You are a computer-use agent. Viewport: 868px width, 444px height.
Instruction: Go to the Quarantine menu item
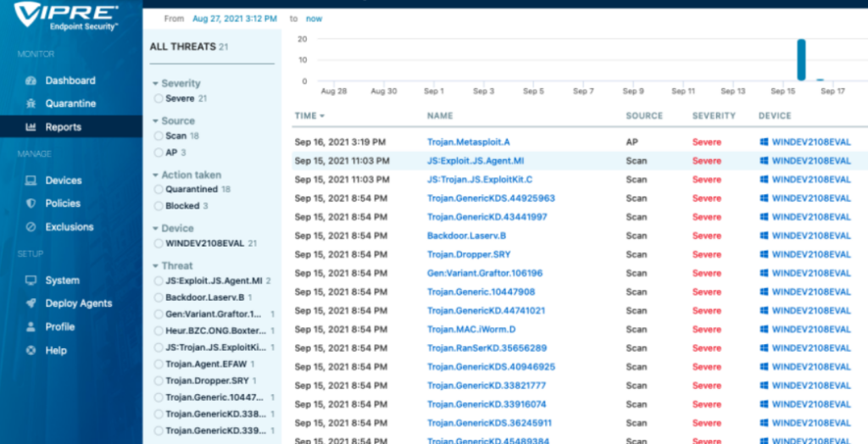[x=70, y=104]
